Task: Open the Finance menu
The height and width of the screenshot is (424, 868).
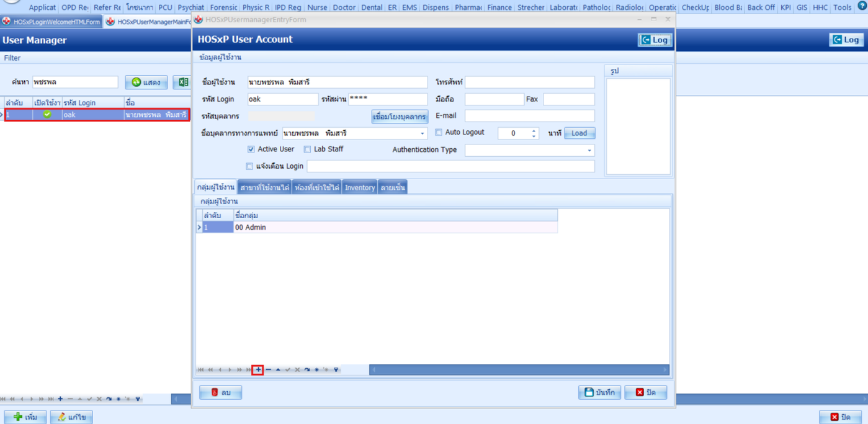Action: (499, 7)
